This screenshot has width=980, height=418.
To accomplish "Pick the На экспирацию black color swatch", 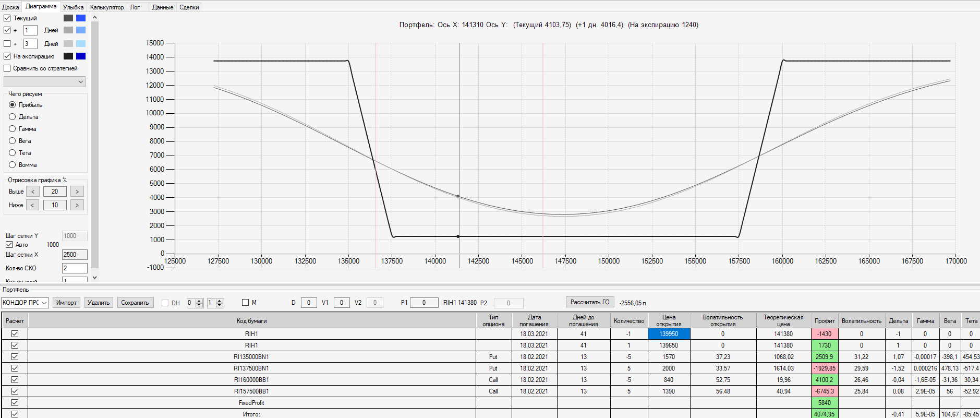I will click(68, 56).
